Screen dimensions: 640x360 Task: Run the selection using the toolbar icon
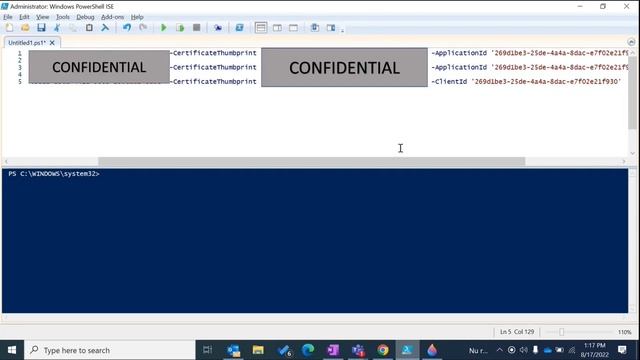coord(180,28)
